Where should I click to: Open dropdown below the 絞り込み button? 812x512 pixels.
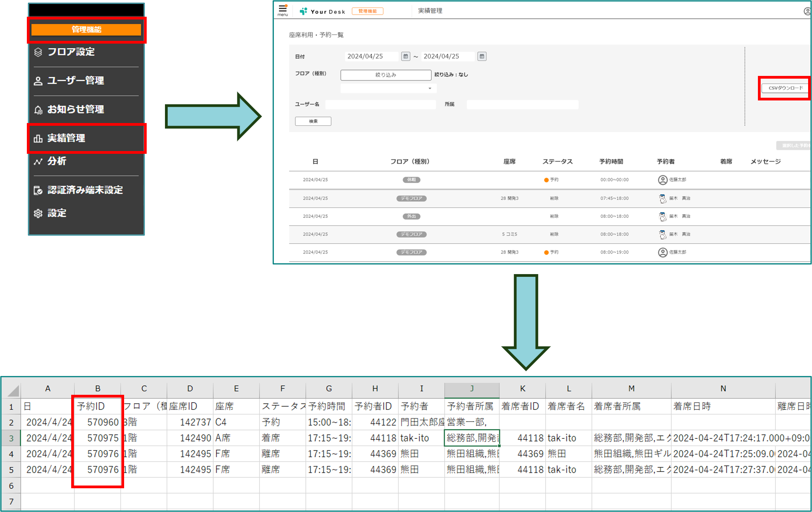pyautogui.click(x=388, y=88)
